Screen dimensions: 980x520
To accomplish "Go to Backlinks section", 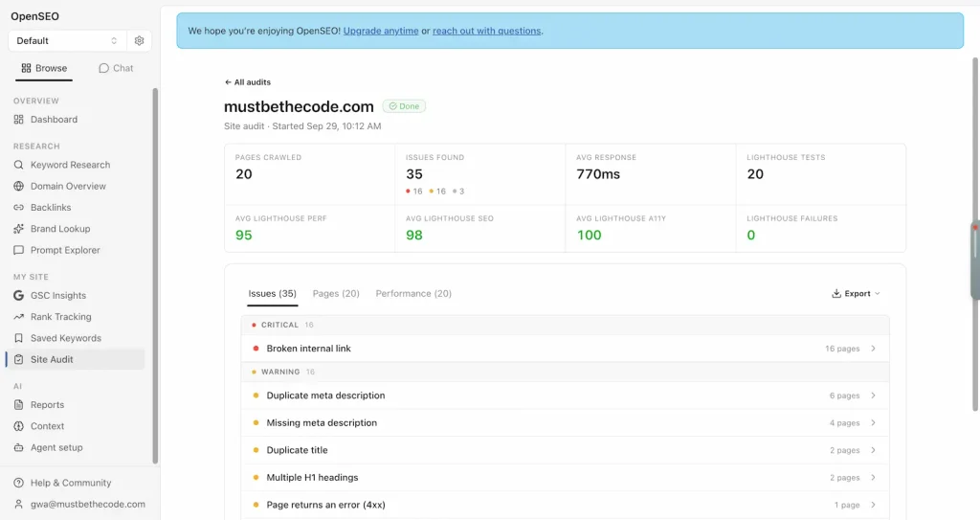I will click(51, 207).
